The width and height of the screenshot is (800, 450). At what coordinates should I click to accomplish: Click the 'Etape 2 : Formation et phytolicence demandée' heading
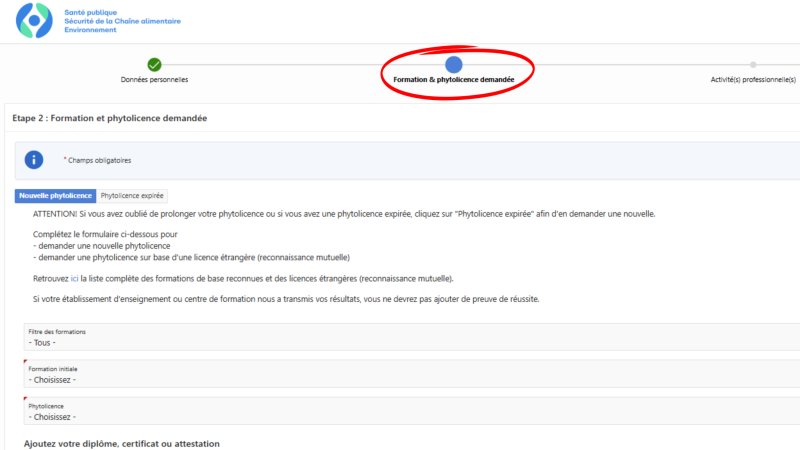coord(110,118)
